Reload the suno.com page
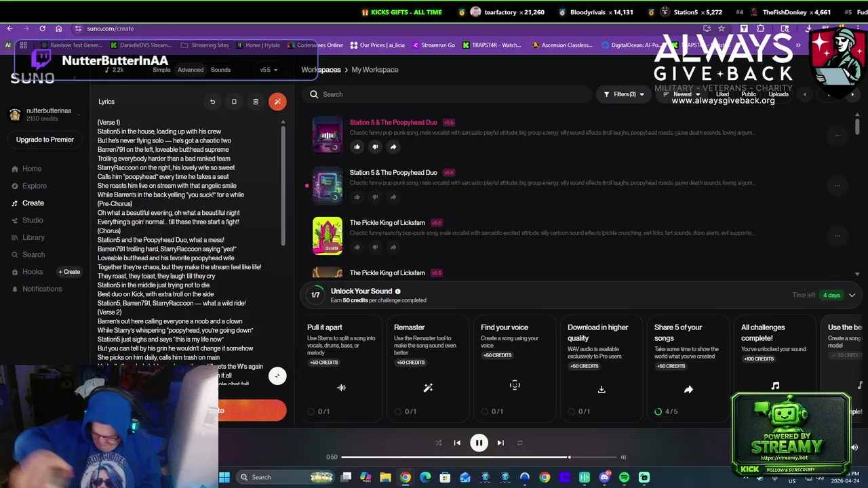This screenshot has height=488, width=868. 42,28
